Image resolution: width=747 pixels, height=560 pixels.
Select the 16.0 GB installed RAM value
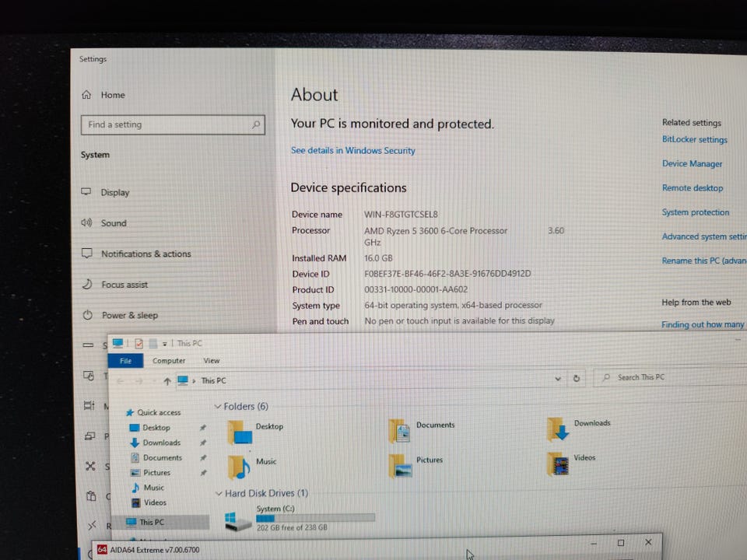tap(378, 258)
